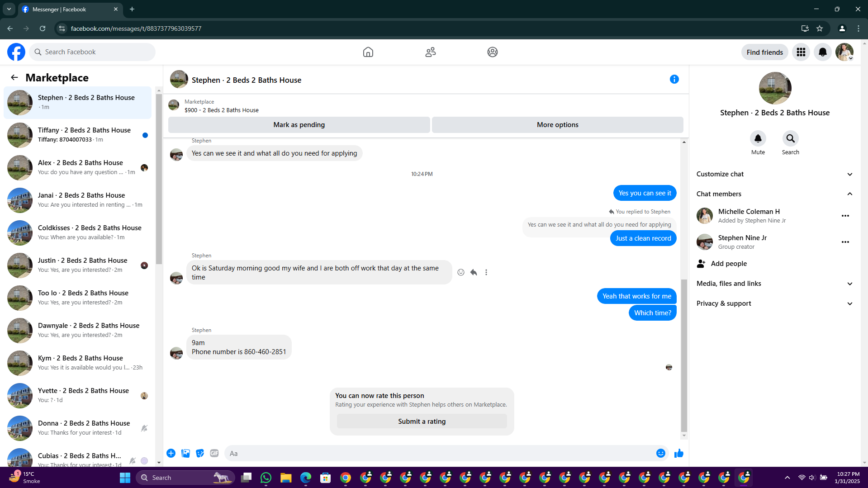Open Justin's conversation in the list
This screenshot has height=488, width=868.
pyautogui.click(x=78, y=265)
